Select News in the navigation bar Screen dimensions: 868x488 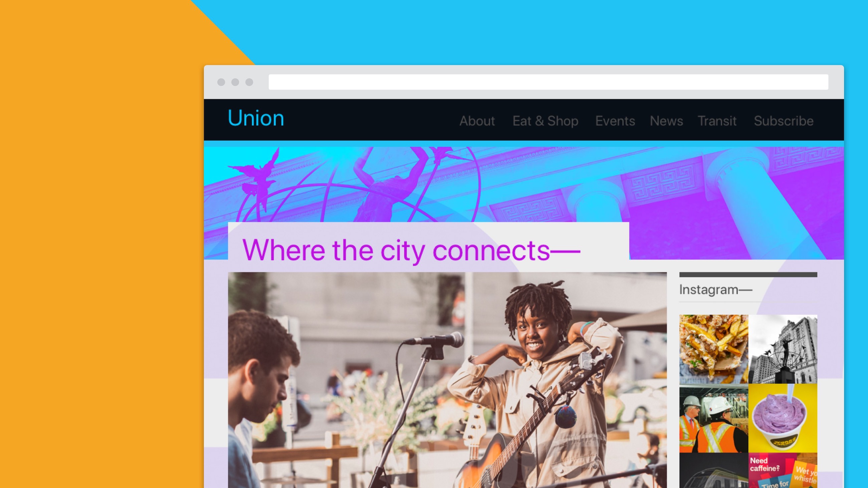tap(666, 121)
